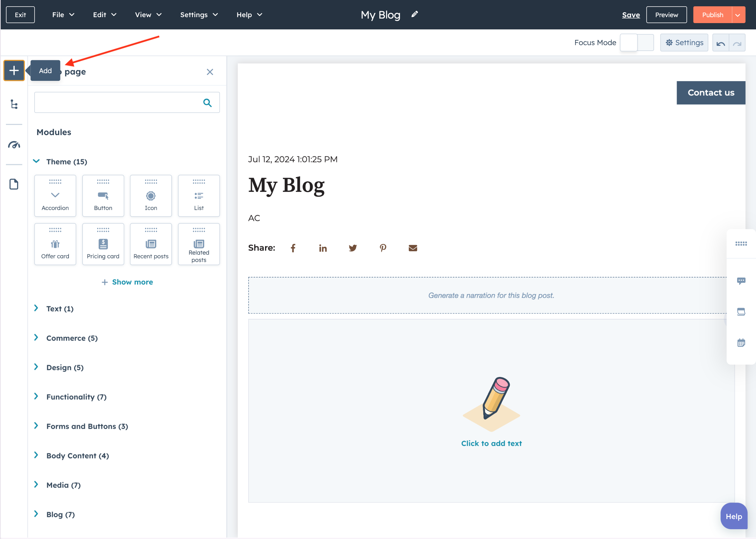Click the search magnifier icon
The image size is (756, 539).
tap(207, 103)
